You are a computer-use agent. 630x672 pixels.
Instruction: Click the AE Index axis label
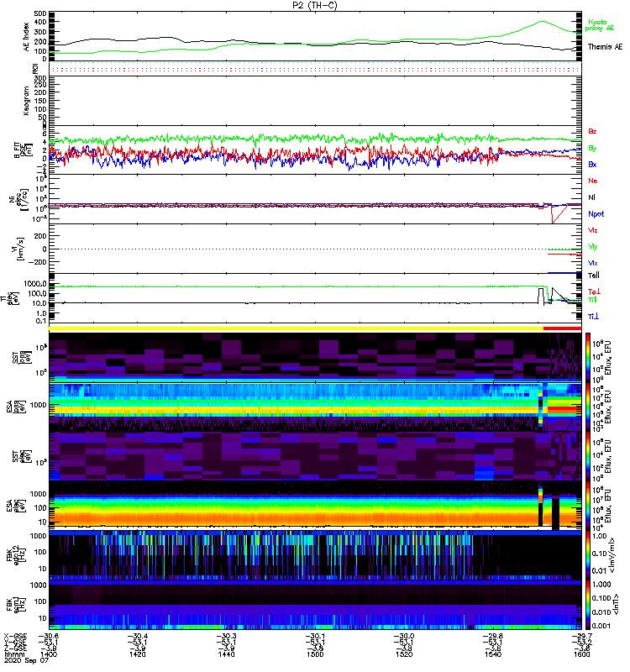[x=26, y=37]
